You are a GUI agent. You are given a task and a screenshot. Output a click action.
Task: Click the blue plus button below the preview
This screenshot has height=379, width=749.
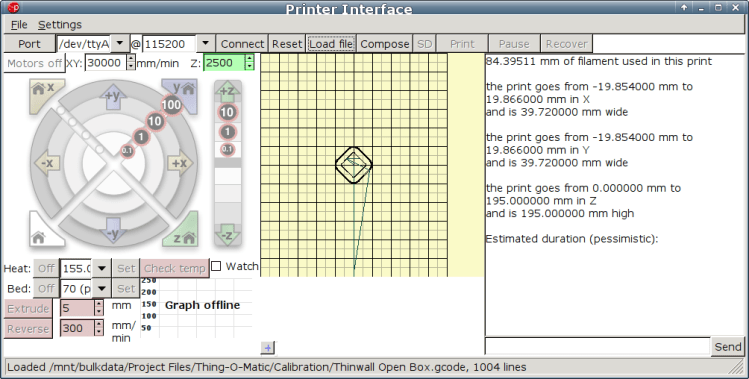pos(268,348)
